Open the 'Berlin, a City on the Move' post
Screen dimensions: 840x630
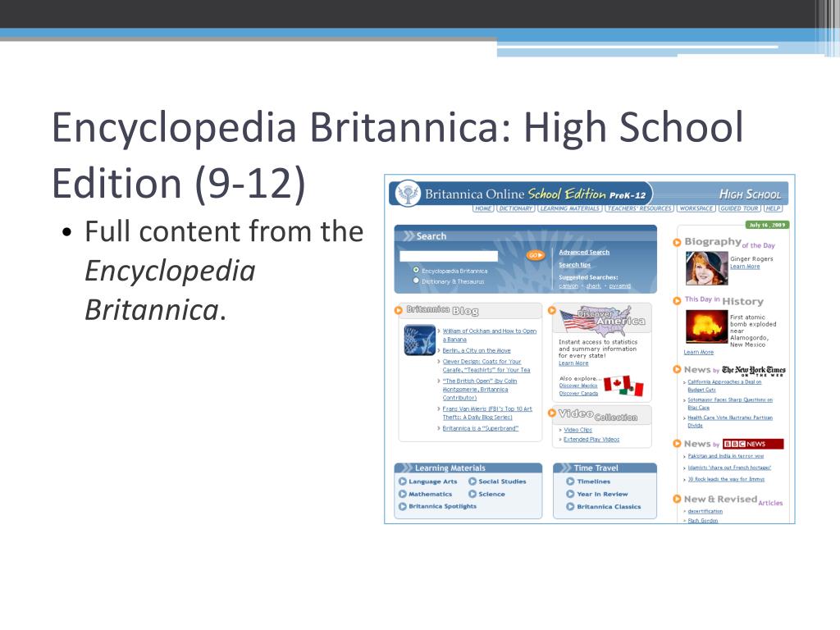(477, 350)
